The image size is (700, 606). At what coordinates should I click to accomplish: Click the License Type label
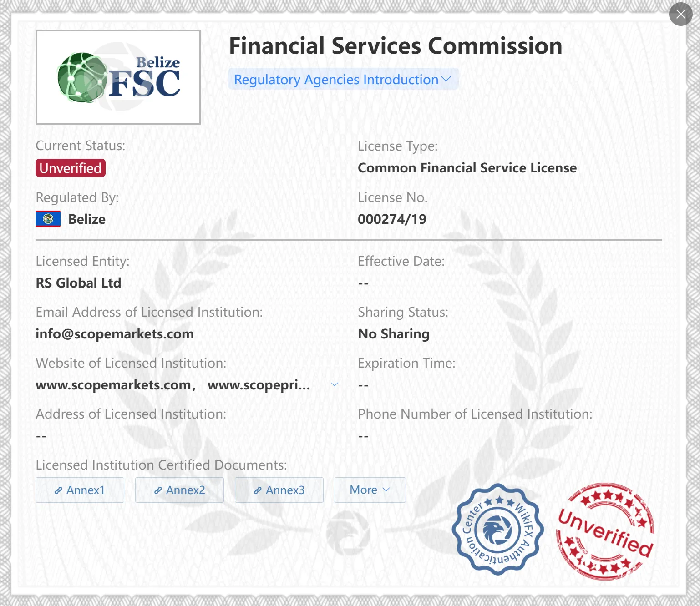point(398,146)
